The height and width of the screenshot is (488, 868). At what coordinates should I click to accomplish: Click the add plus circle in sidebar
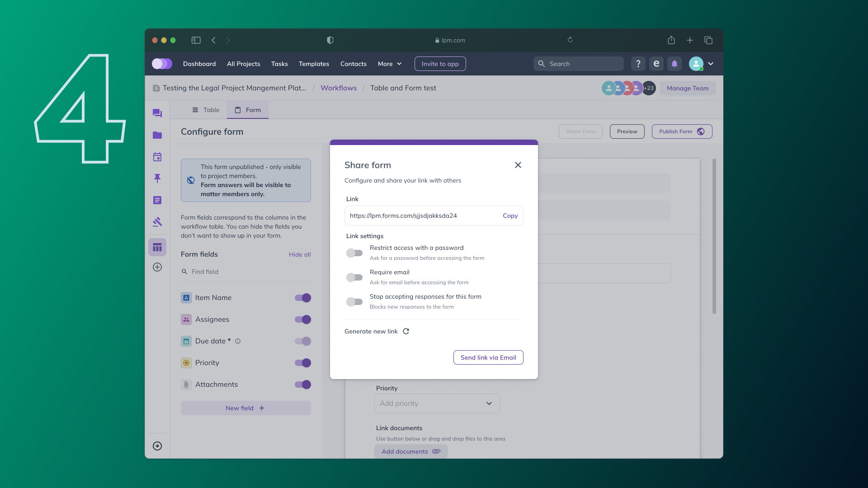(157, 267)
